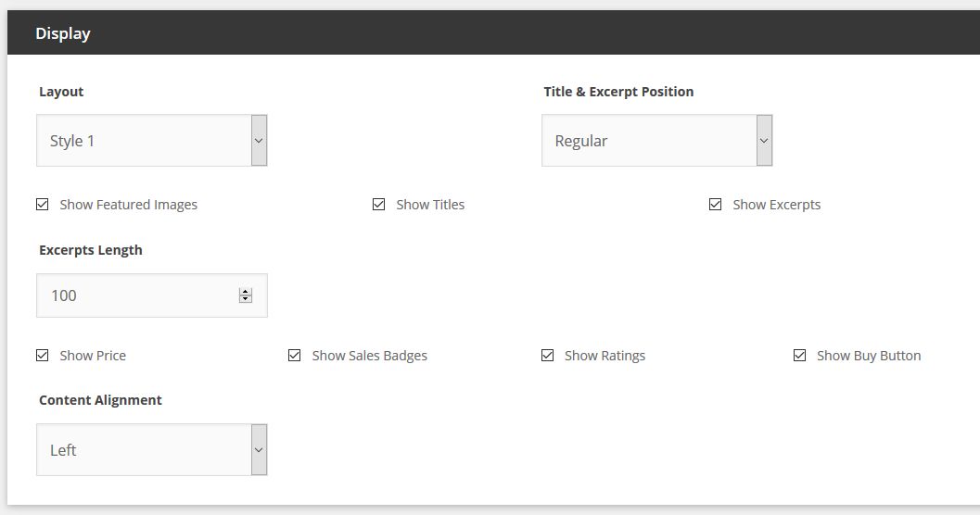Toggle the Show Price checkbox

(43, 356)
